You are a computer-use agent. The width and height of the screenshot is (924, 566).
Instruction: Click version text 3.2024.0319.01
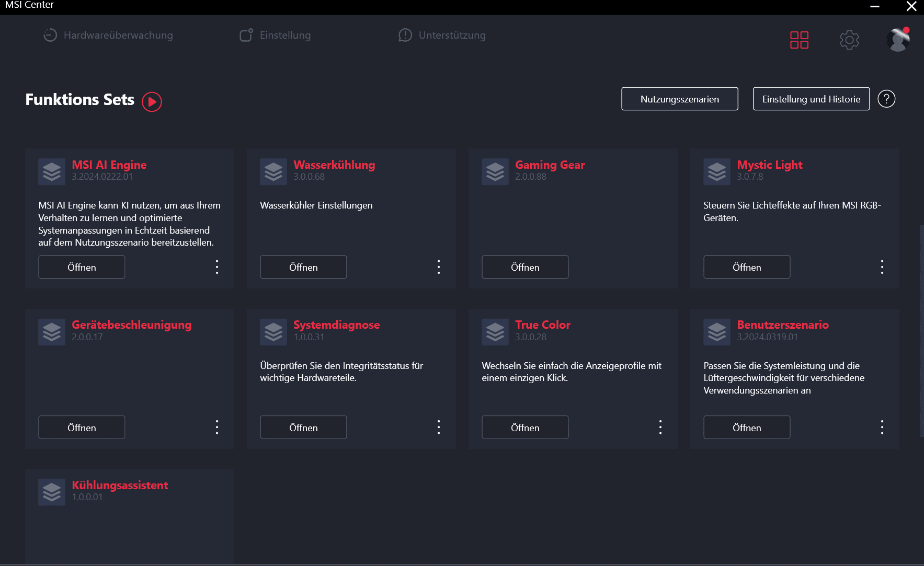(x=768, y=337)
